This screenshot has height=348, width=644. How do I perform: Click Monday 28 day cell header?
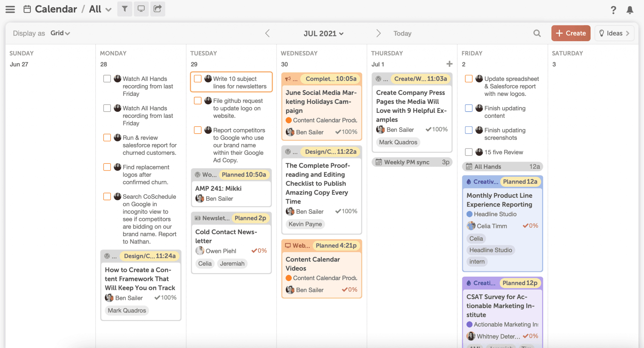coord(104,64)
